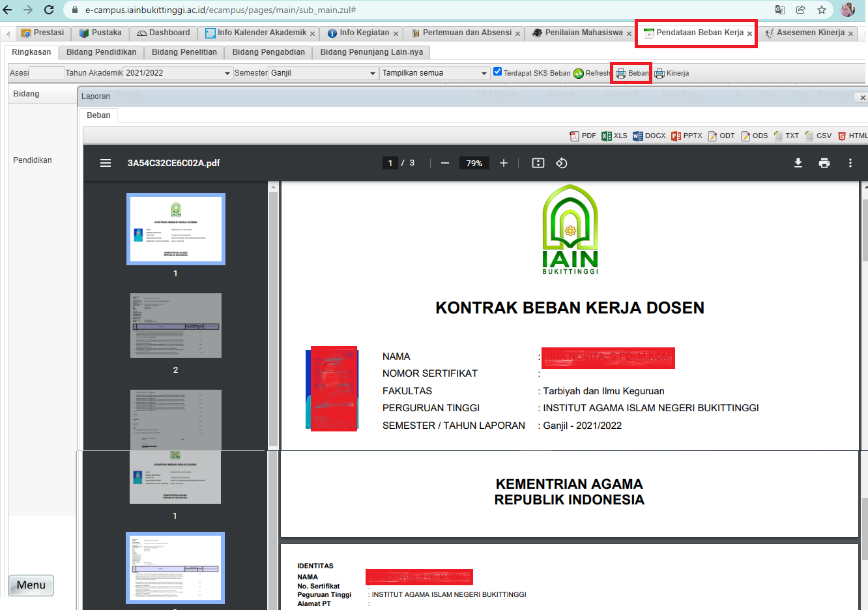Uncheck Terdapat SKS Beban checkbox
Image resolution: width=868 pixels, height=610 pixels.
coord(497,72)
